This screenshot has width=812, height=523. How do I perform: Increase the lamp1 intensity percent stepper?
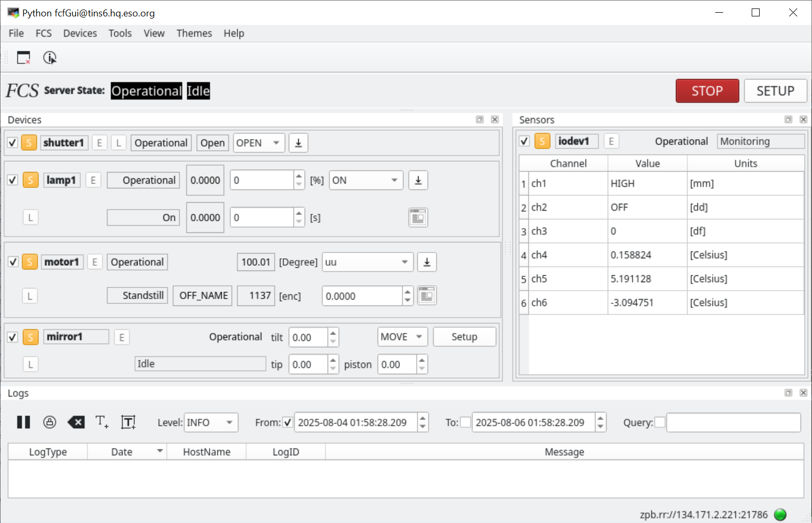[299, 176]
